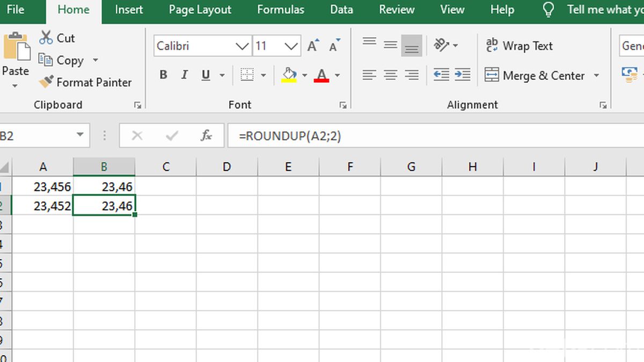Toggle bold formatting
644x362 pixels.
[163, 75]
